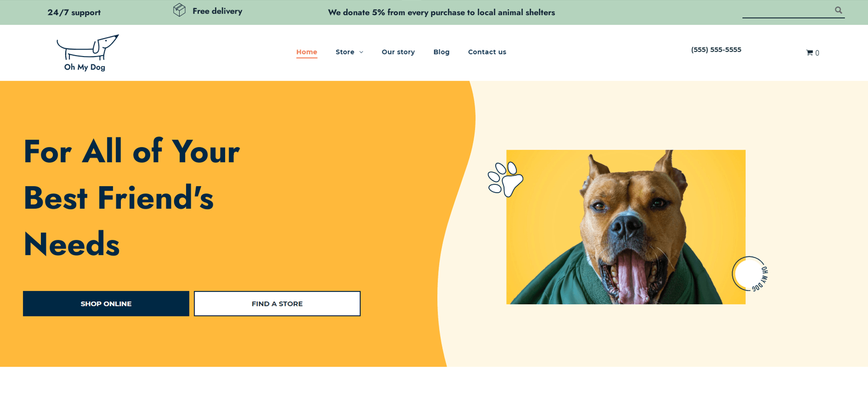Click the yawning dog photo
This screenshot has height=417, width=868.
[x=626, y=227]
